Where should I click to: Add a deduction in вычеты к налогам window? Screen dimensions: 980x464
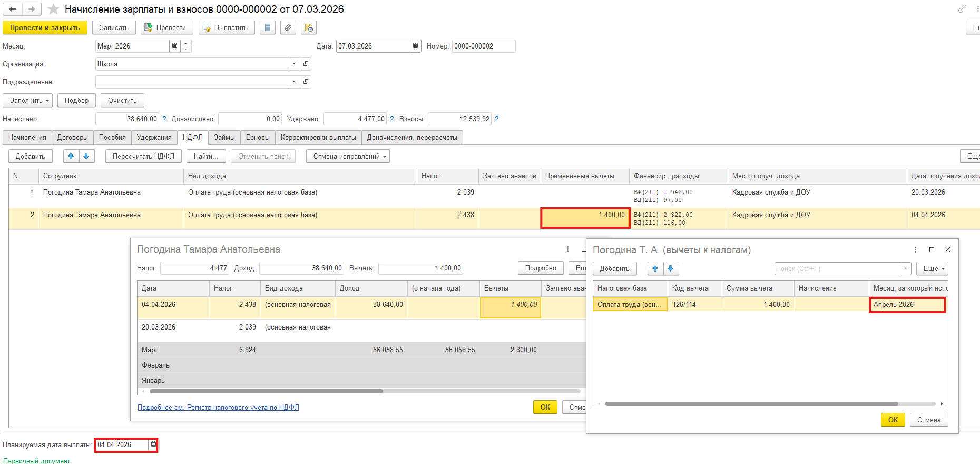pos(615,268)
